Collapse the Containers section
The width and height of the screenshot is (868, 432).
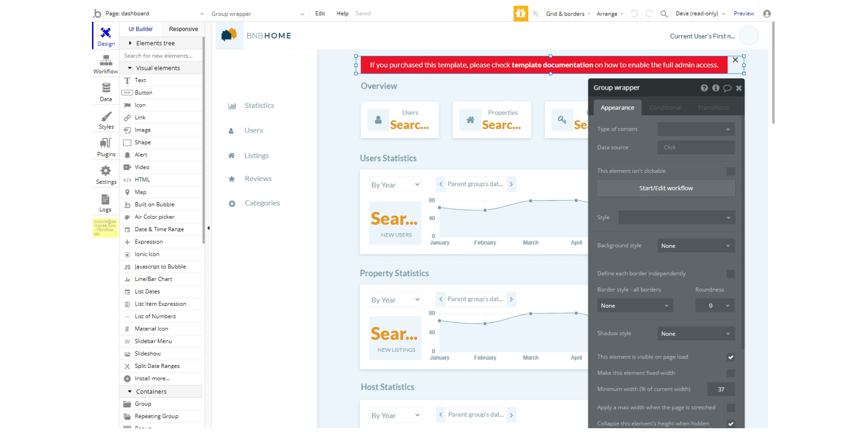point(161,392)
